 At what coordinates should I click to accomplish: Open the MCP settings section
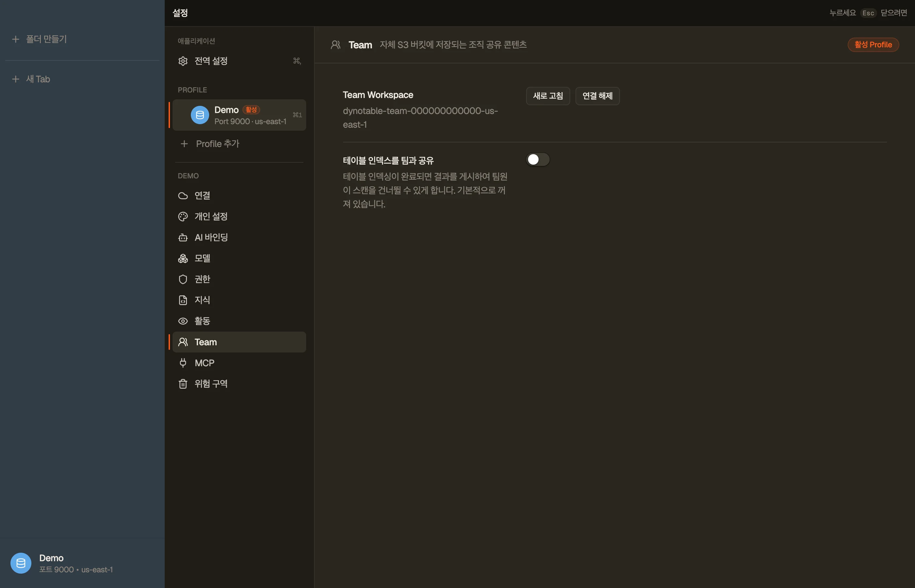239,363
